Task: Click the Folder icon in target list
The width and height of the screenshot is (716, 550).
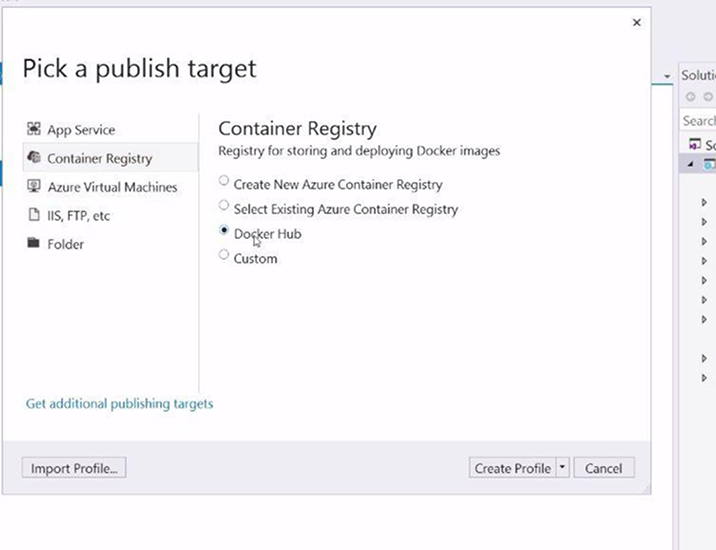Action: point(34,244)
